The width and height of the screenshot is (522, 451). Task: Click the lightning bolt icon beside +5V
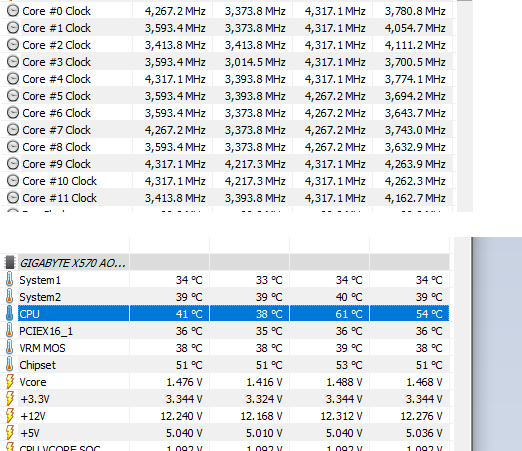(10, 433)
